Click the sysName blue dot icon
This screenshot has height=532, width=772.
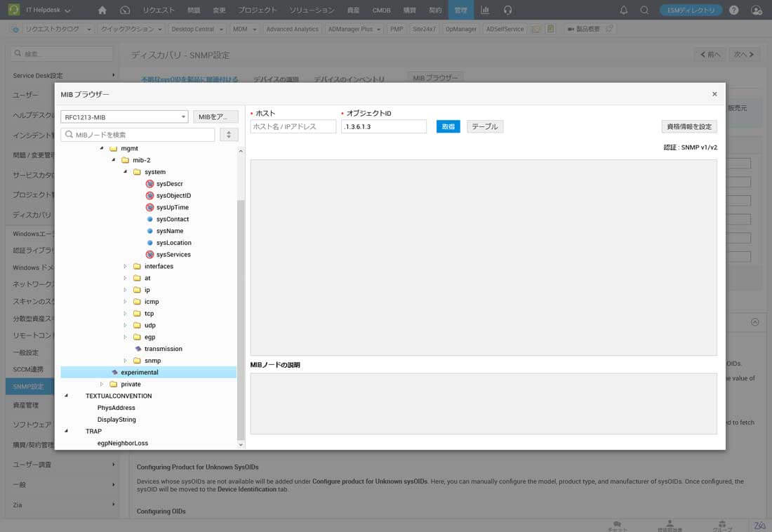pyautogui.click(x=149, y=231)
